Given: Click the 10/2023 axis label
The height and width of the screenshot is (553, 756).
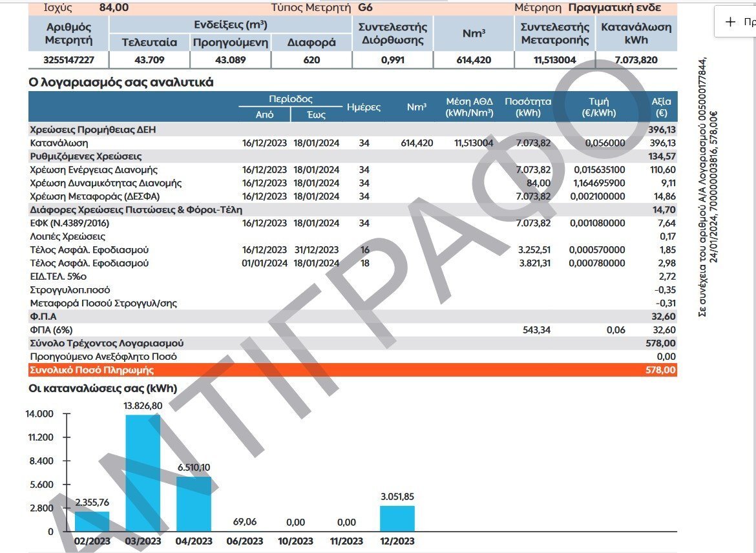Looking at the screenshot, I should click(x=295, y=541).
